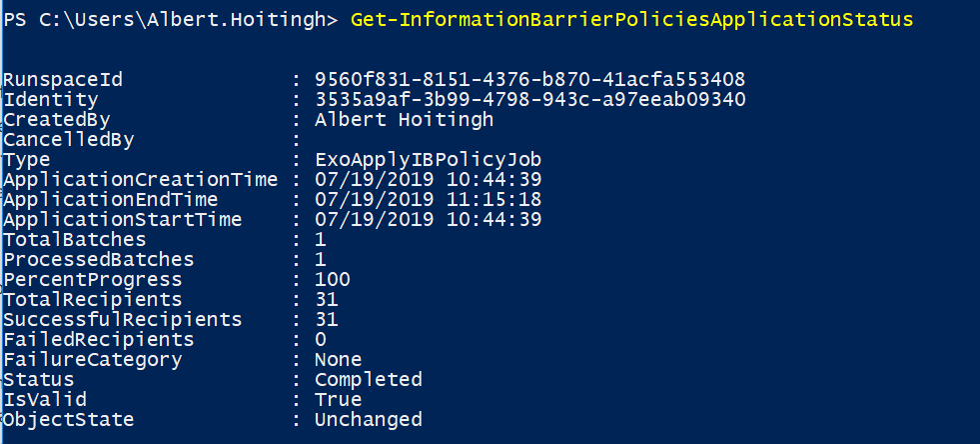Click the Identity GUID value
980x444 pixels.
[x=529, y=99]
